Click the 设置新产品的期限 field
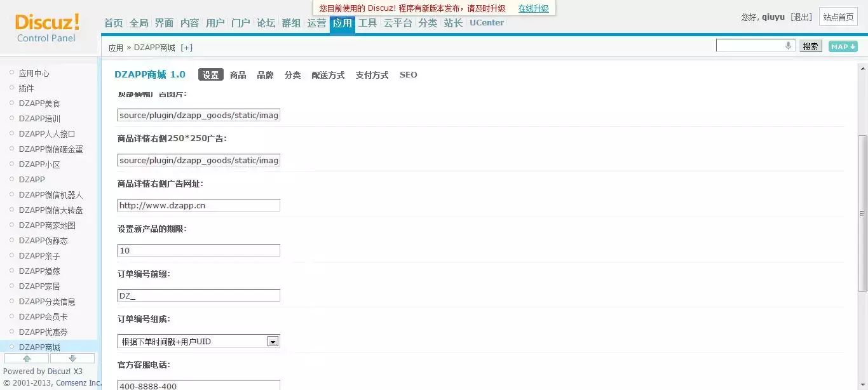868x390 pixels. click(199, 250)
